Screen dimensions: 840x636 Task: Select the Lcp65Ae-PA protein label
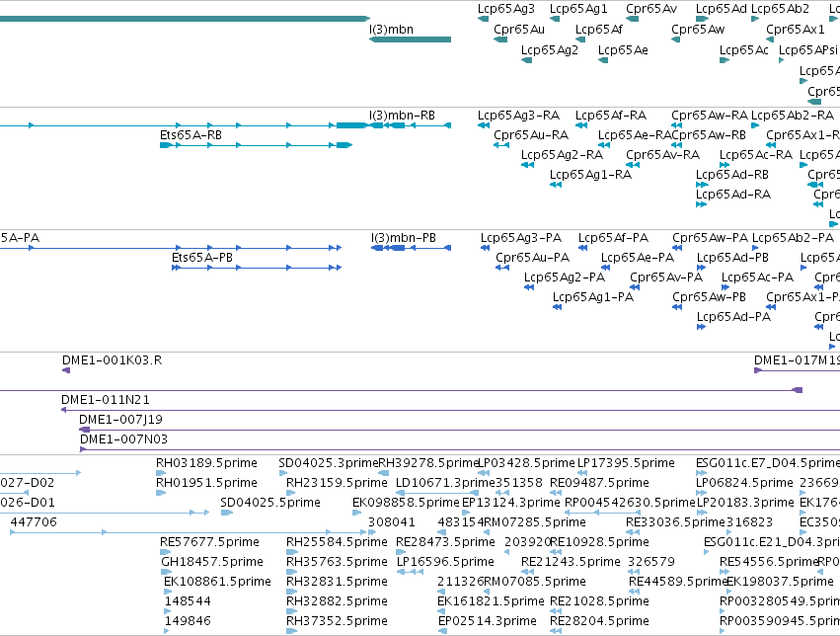point(638,258)
